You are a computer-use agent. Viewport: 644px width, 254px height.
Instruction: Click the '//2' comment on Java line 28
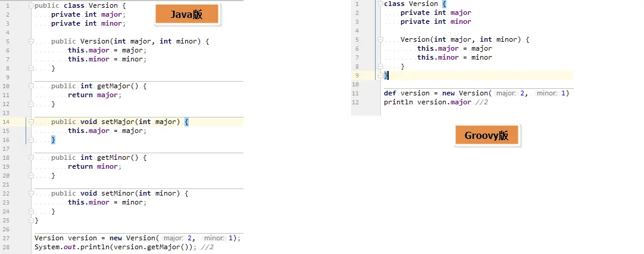[x=207, y=247]
